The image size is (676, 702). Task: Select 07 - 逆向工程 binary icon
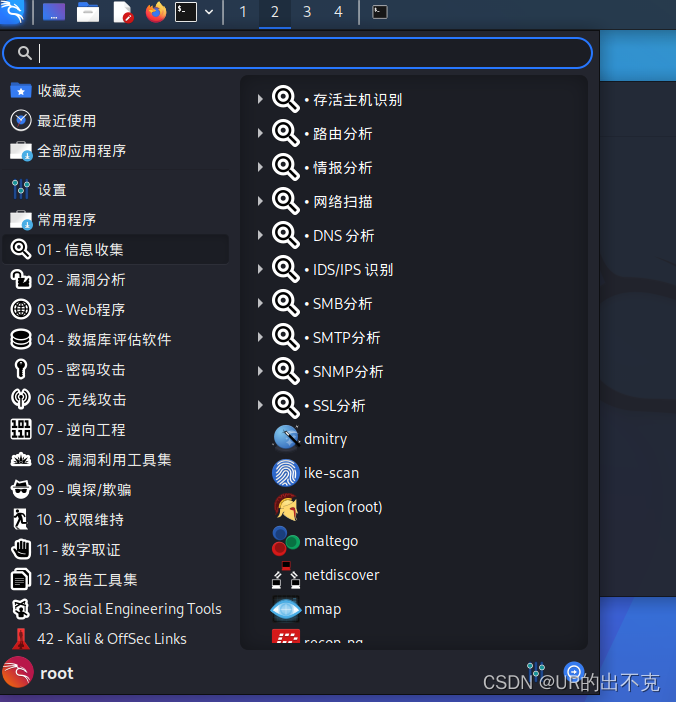21,429
